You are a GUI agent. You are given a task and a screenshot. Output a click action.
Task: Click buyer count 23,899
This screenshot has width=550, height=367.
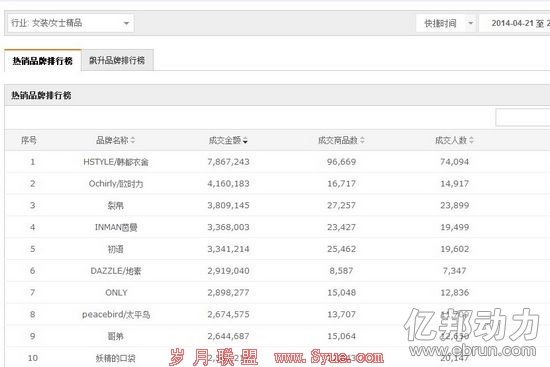455,205
